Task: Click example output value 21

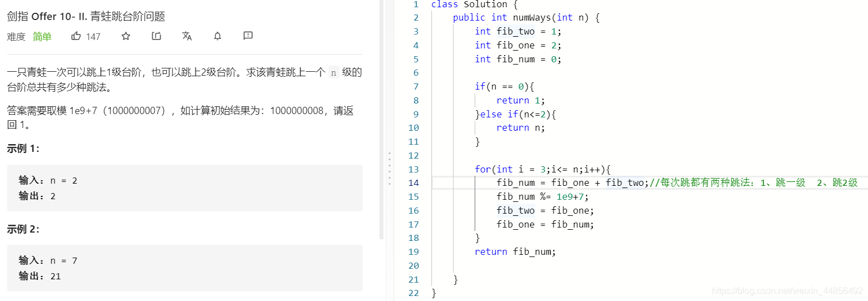Action: (x=55, y=276)
